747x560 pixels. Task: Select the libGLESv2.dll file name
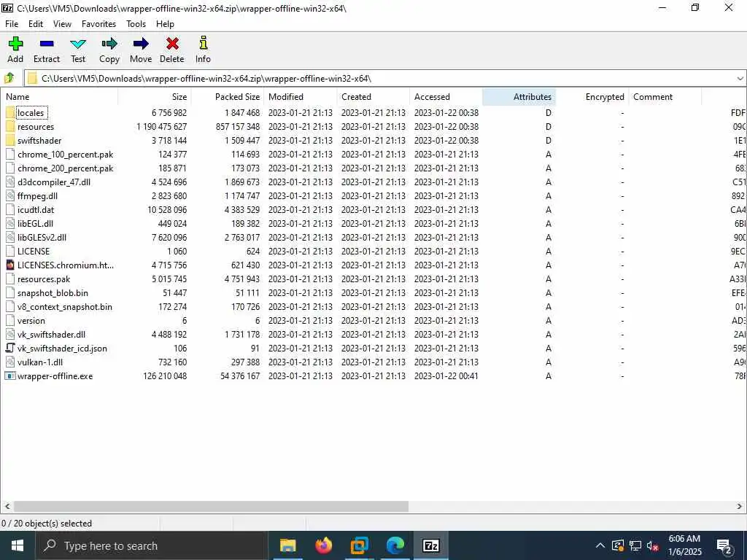pos(42,237)
